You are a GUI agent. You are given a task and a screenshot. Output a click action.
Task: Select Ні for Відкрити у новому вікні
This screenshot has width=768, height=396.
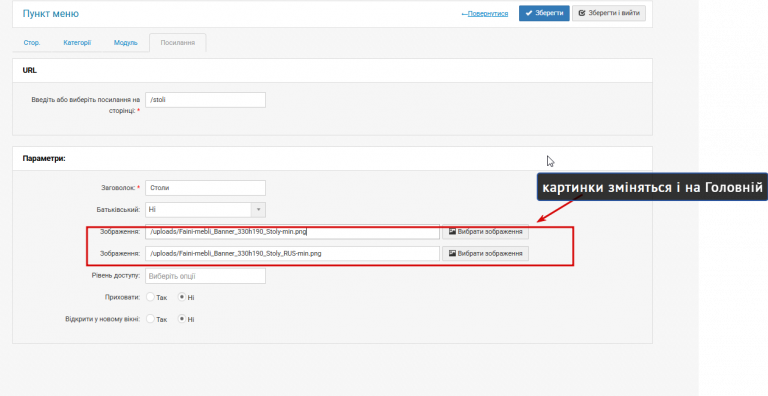pos(182,319)
